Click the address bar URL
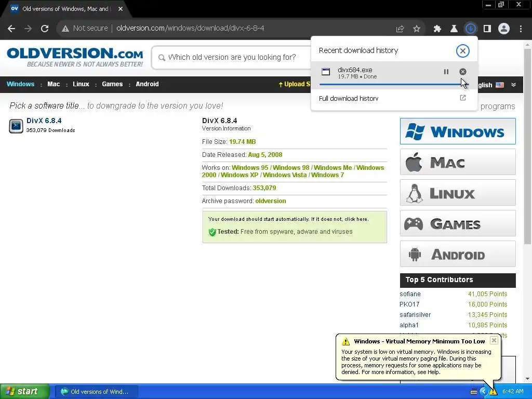Image resolution: width=532 pixels, height=399 pixels. (x=190, y=29)
